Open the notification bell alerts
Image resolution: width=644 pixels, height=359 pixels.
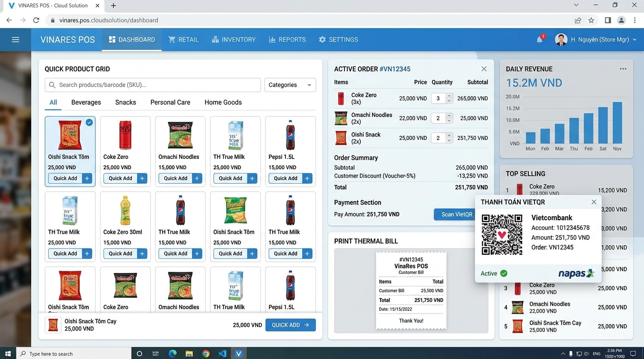540,40
